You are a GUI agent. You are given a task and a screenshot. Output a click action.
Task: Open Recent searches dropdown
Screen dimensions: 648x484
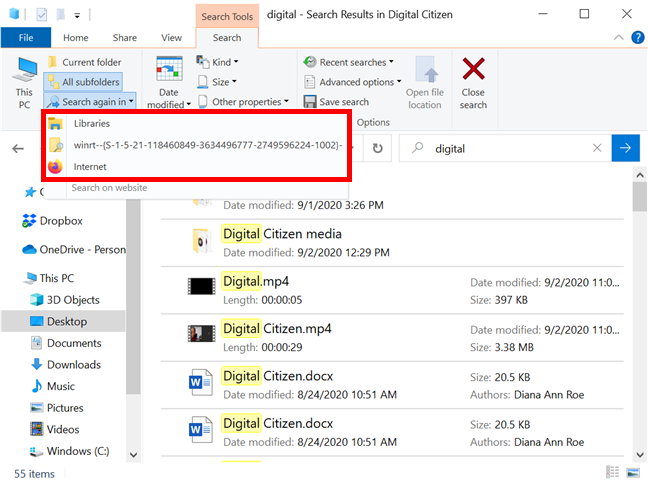348,62
